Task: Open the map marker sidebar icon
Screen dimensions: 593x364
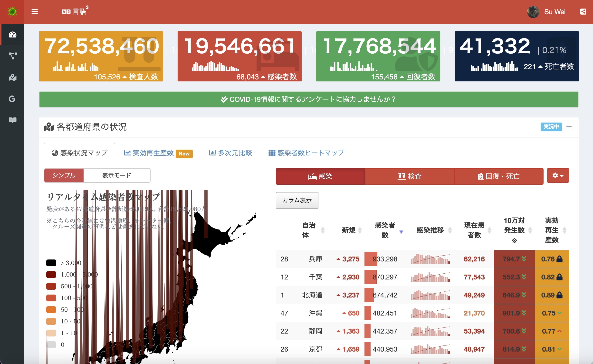Action: [12, 77]
